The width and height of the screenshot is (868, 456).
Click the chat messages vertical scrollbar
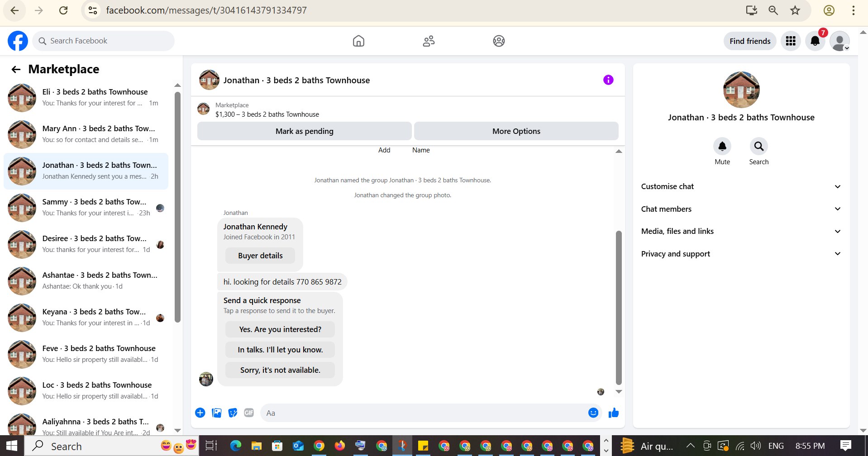tap(619, 308)
